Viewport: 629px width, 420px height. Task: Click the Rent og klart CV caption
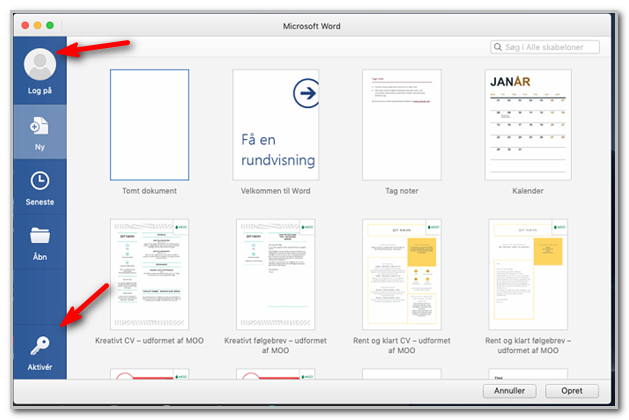402,345
